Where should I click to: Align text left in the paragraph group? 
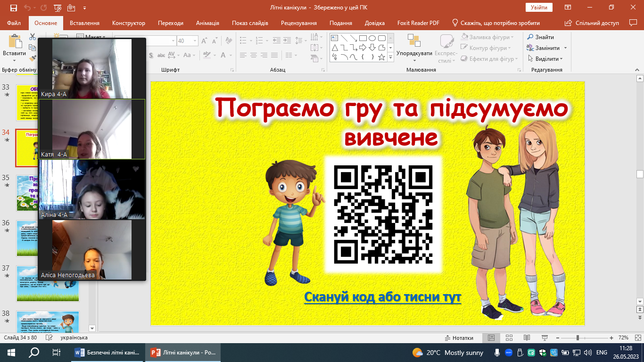[x=242, y=55]
